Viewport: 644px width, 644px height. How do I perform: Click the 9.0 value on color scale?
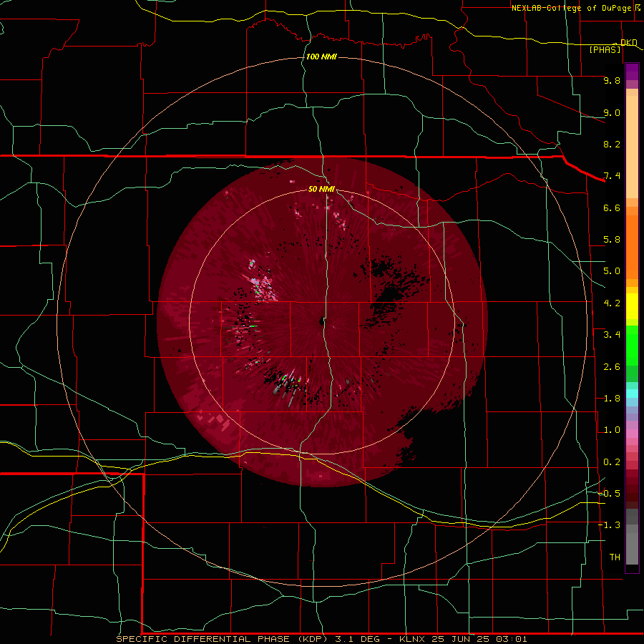click(x=612, y=112)
